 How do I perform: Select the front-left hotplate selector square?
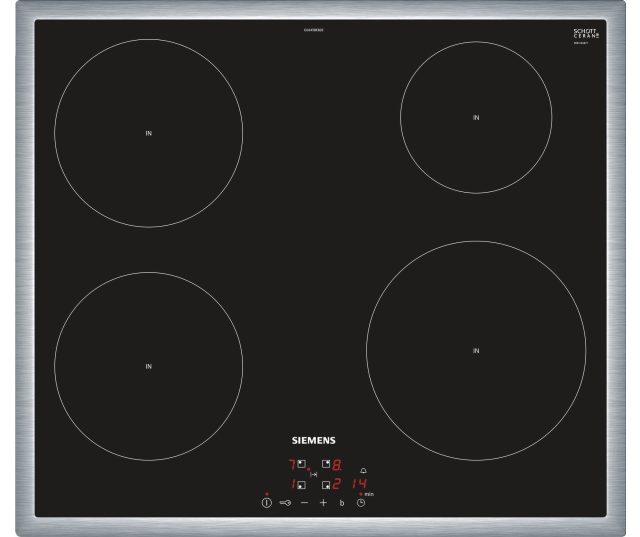point(302,485)
